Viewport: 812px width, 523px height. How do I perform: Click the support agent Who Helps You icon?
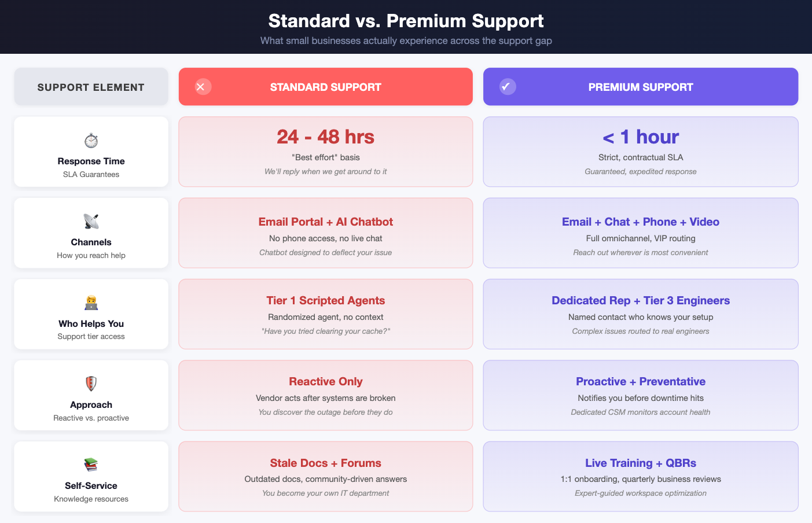pyautogui.click(x=91, y=303)
